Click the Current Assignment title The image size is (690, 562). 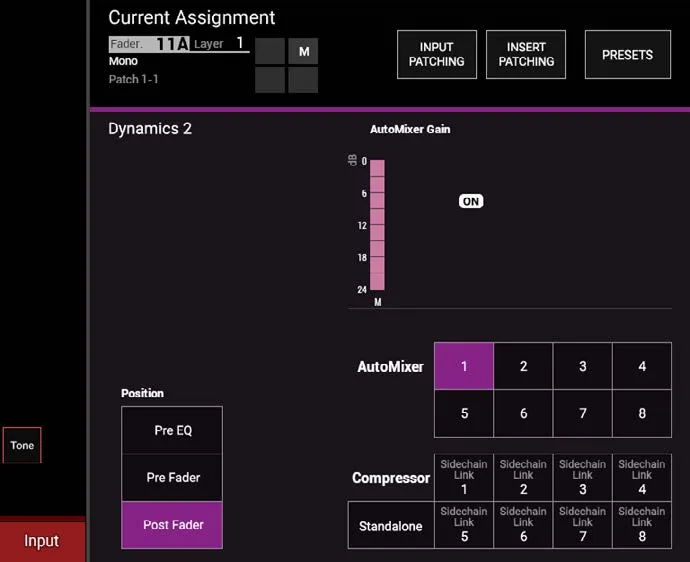pyautogui.click(x=191, y=18)
